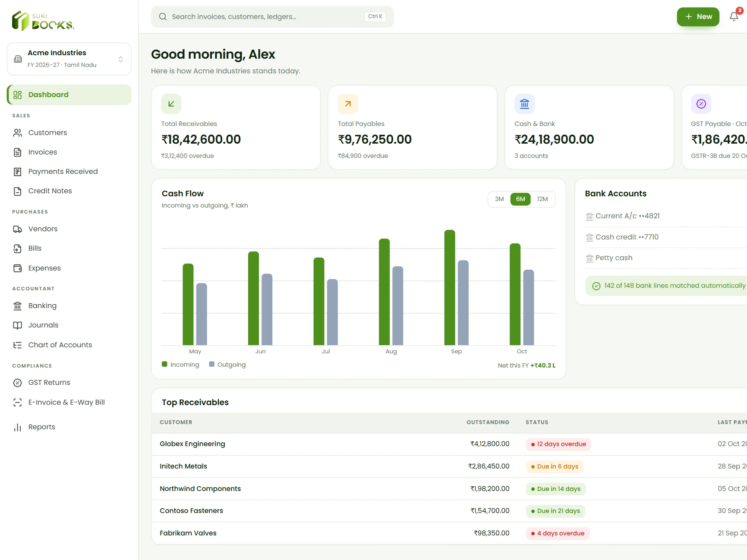Open Reports label in sidebar

point(42,427)
